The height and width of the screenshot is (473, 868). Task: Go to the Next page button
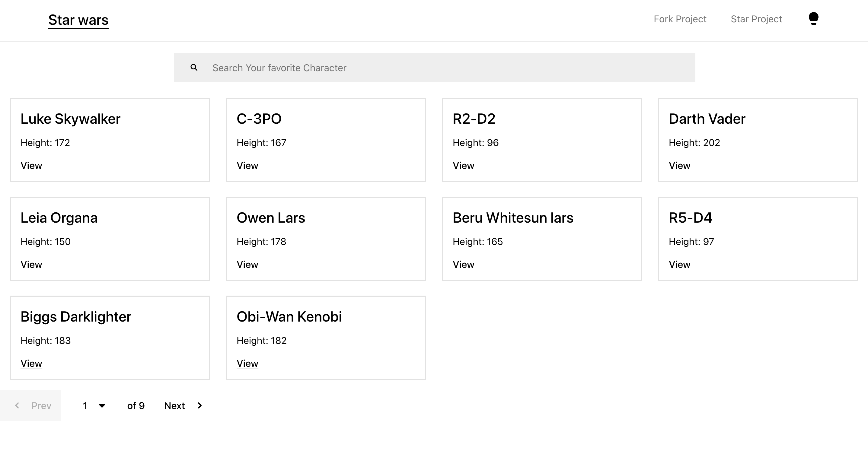point(174,406)
